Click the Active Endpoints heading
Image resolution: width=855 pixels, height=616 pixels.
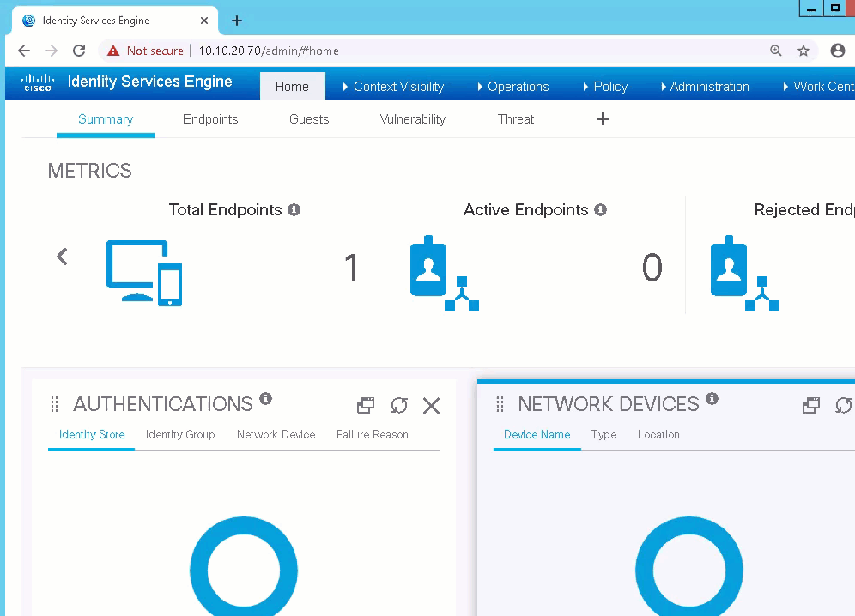point(525,210)
